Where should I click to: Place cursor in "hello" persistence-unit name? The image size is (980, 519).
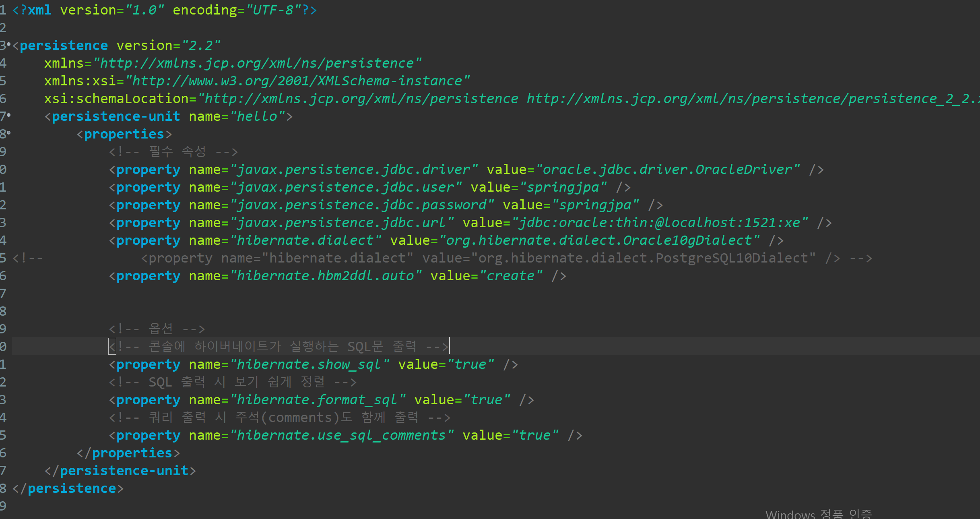(257, 116)
